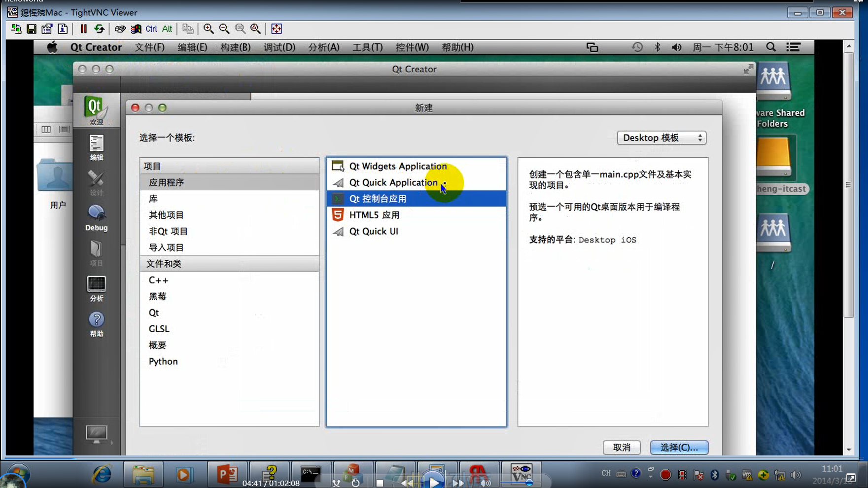The height and width of the screenshot is (488, 868).
Task: Click the Bluetooth icon in Mac menu bar
Action: pyautogui.click(x=657, y=47)
